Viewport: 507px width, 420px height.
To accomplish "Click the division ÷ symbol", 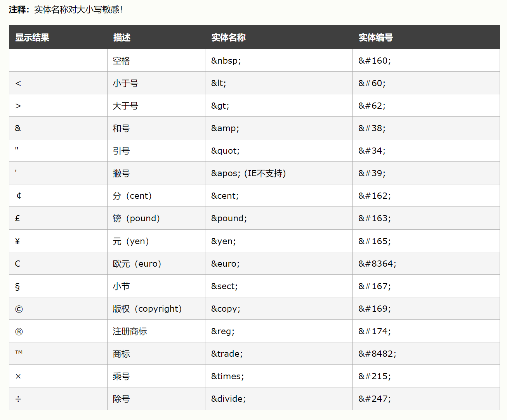I will [x=18, y=399].
